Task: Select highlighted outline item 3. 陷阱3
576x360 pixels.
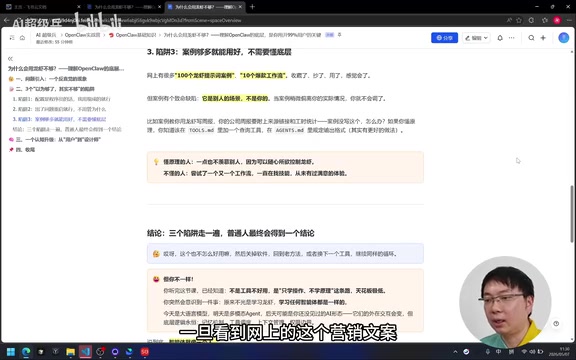Action: point(59,119)
